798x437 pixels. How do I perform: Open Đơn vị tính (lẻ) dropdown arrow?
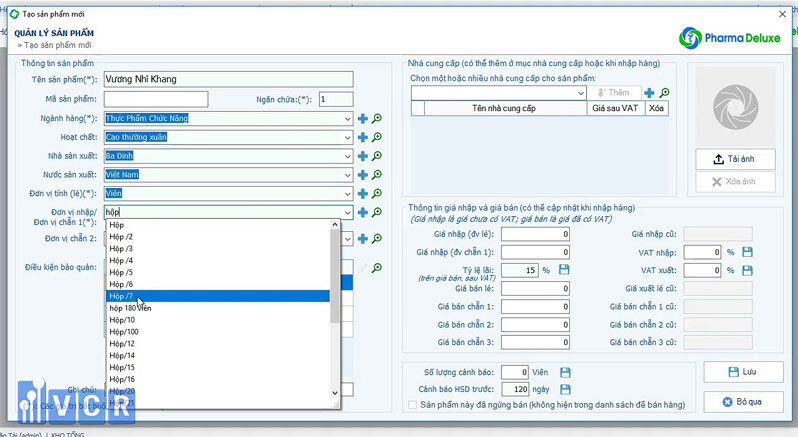coord(348,194)
